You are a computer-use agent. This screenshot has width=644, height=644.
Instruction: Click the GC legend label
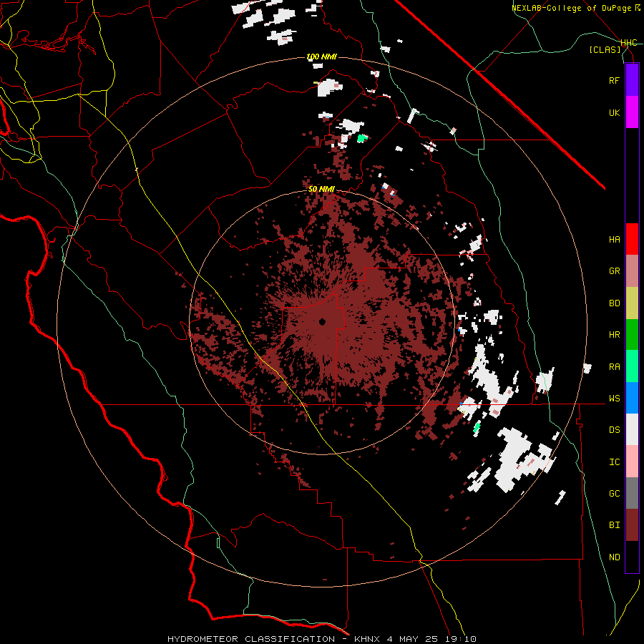(x=614, y=494)
